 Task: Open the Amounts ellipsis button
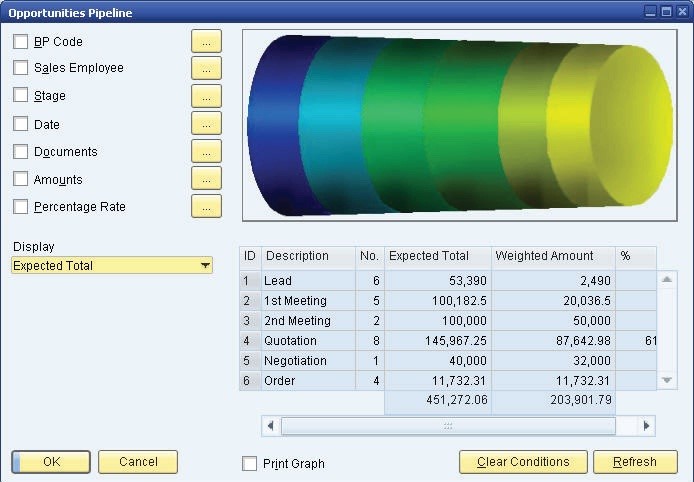click(206, 179)
